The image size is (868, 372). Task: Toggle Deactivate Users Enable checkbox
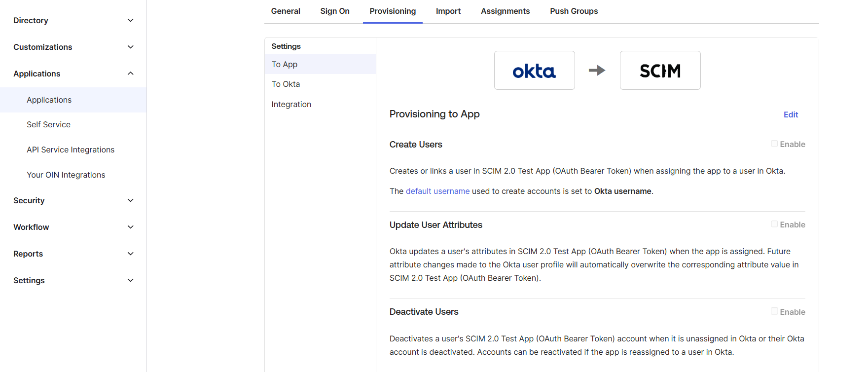pyautogui.click(x=774, y=311)
